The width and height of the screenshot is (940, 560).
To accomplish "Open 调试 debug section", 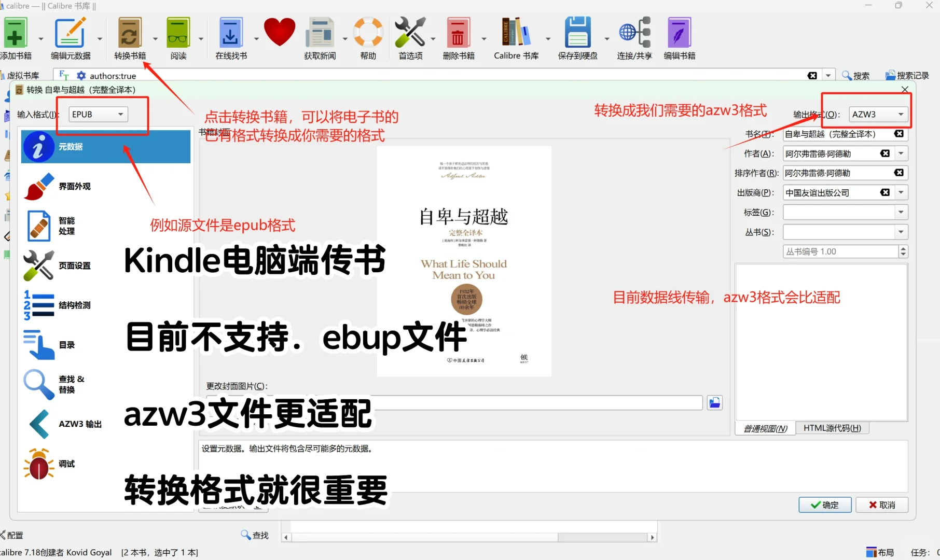I will coord(106,464).
